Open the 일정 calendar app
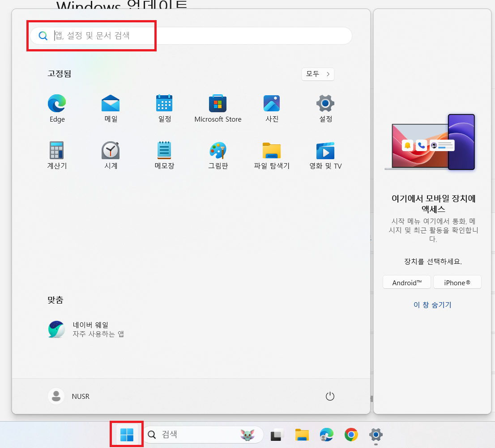The height and width of the screenshot is (448, 495). coord(164,108)
